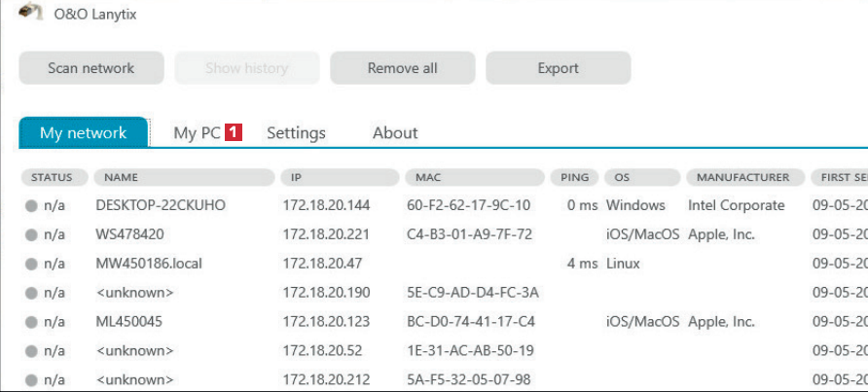Sort by the NAME column header

pyautogui.click(x=185, y=178)
